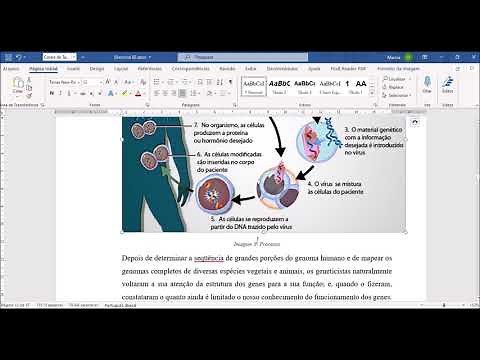Select the Format Painter brush icon

(x=29, y=96)
